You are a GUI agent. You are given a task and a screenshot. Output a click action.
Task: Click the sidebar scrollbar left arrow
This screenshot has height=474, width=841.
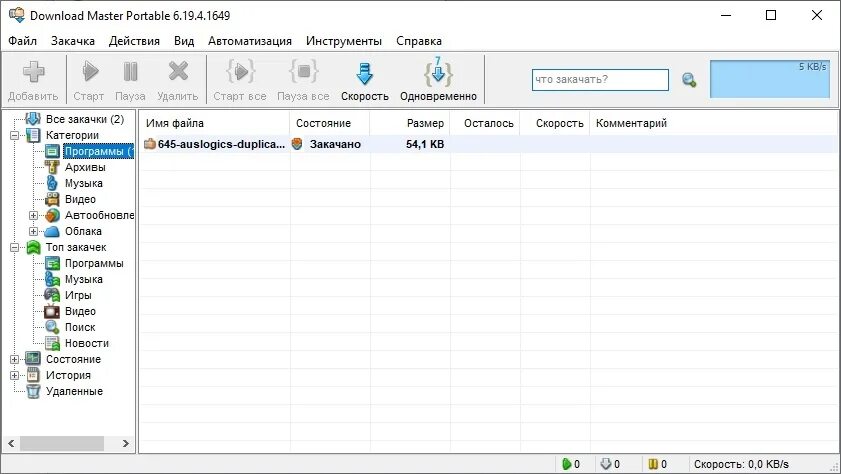[11, 443]
